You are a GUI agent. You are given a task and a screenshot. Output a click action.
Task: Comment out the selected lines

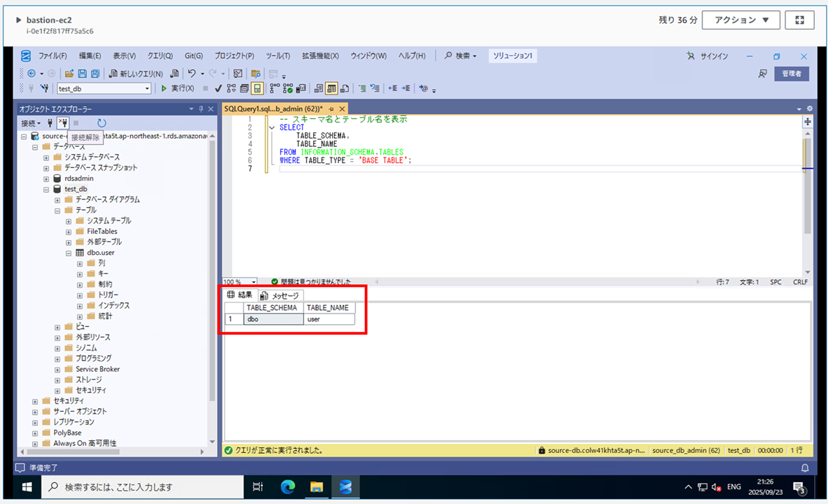(362, 88)
